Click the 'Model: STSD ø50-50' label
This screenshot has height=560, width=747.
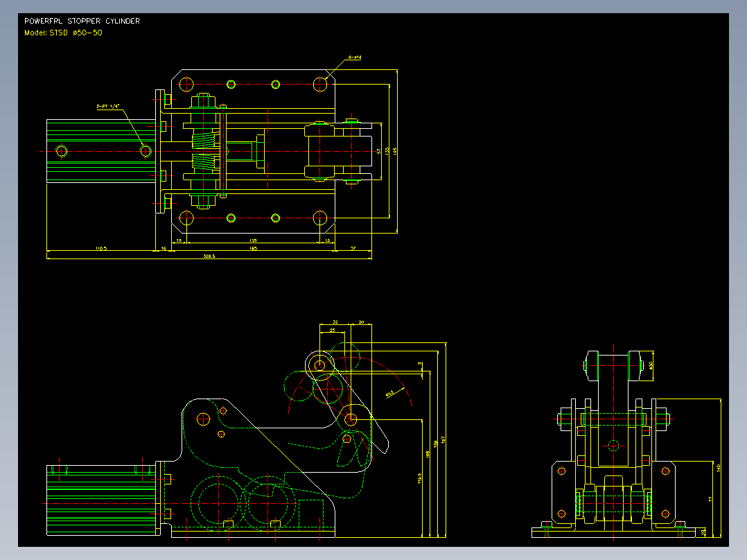pos(63,33)
